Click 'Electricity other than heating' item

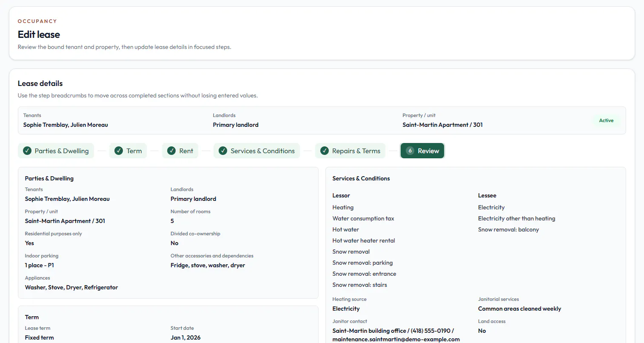tap(516, 218)
